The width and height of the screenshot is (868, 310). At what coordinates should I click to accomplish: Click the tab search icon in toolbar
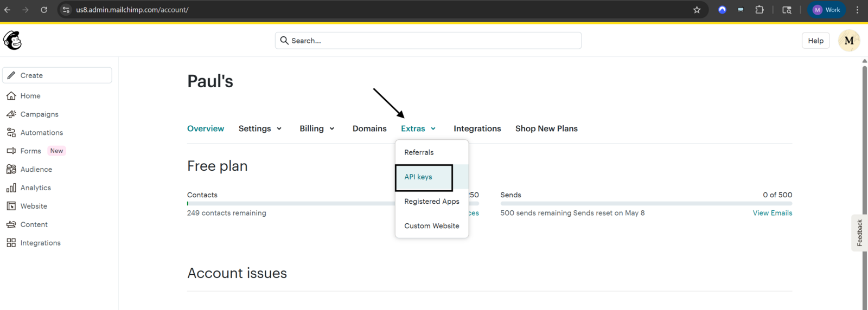pos(787,10)
